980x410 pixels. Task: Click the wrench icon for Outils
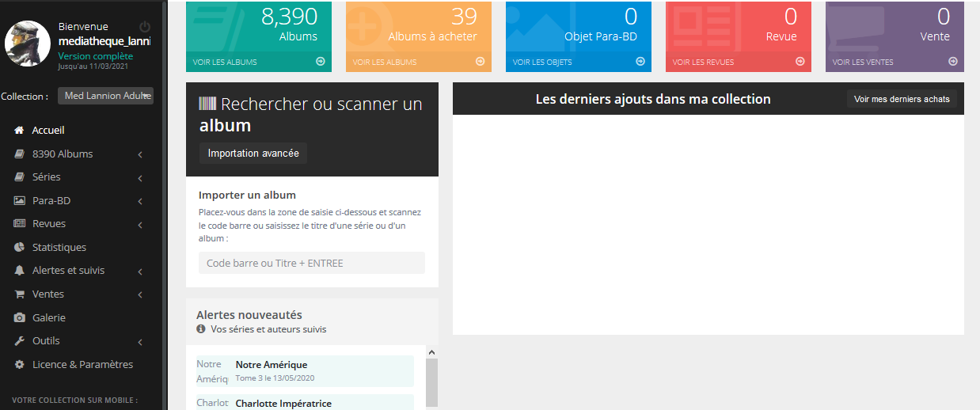coord(19,341)
